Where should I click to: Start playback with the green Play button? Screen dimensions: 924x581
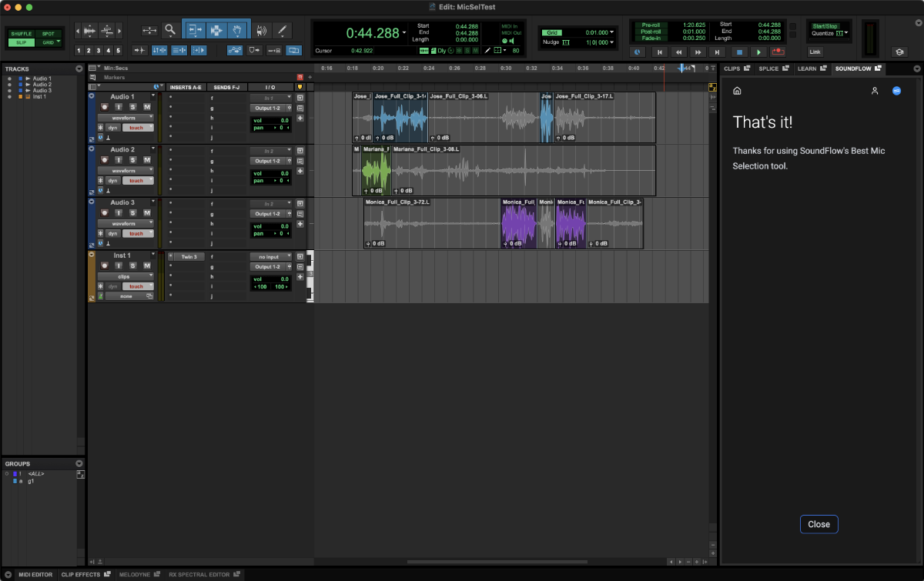[758, 52]
